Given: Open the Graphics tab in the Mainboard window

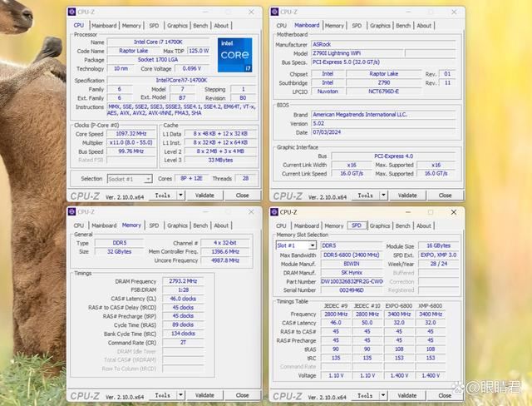Looking at the screenshot, I should click(380, 26).
